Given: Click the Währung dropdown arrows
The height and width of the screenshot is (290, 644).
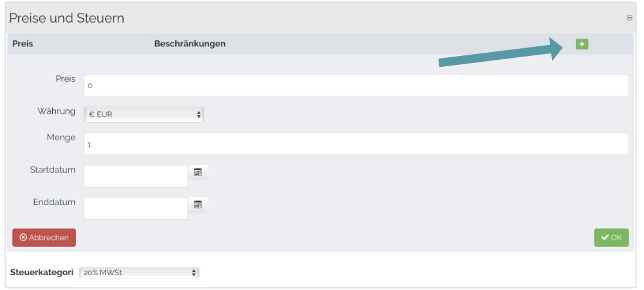Looking at the screenshot, I should [x=198, y=114].
